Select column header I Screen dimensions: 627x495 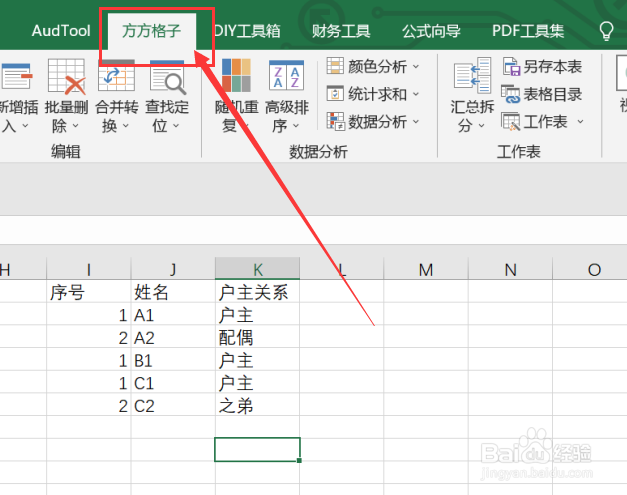tap(89, 269)
